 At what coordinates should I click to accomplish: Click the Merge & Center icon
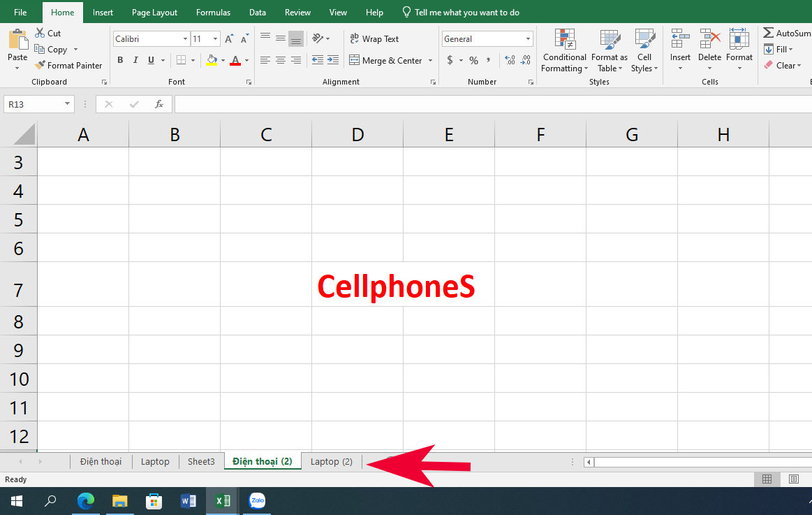354,61
